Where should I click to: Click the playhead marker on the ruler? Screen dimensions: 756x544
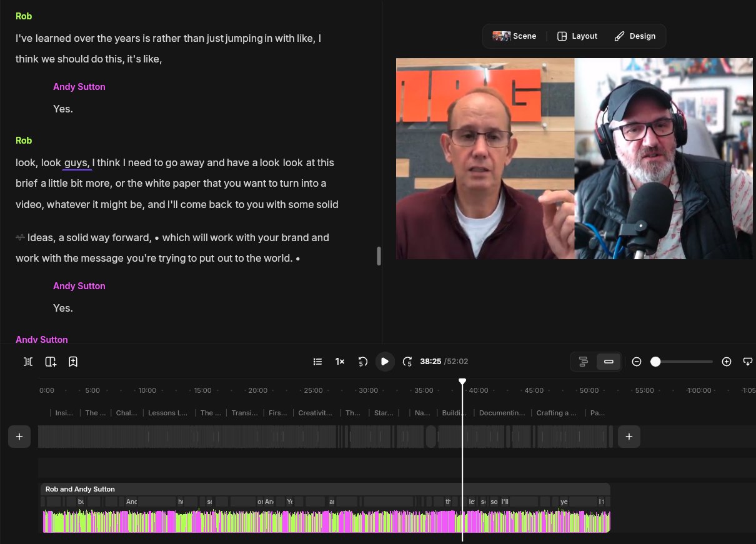[462, 382]
